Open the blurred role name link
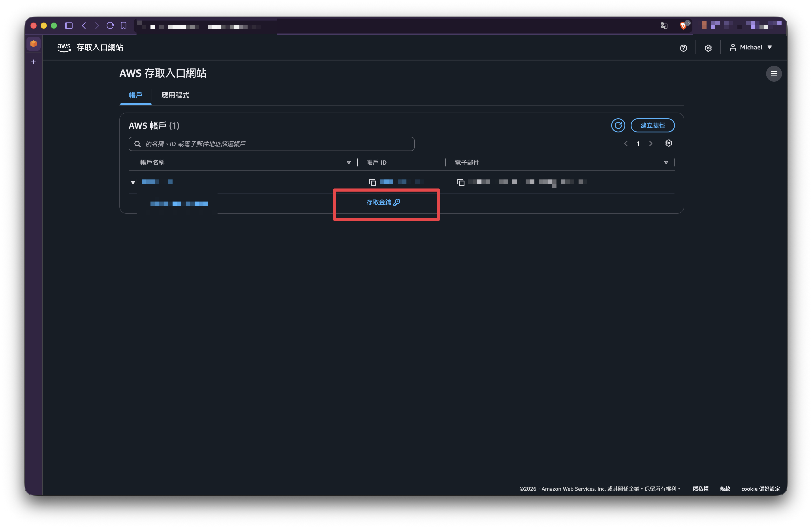The height and width of the screenshot is (528, 812). [x=179, y=204]
